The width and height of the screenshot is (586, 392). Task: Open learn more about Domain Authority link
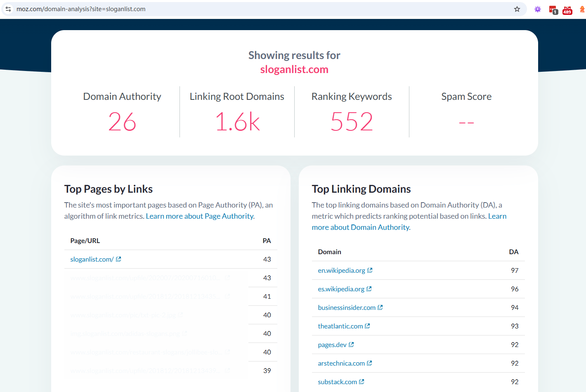tap(409, 222)
